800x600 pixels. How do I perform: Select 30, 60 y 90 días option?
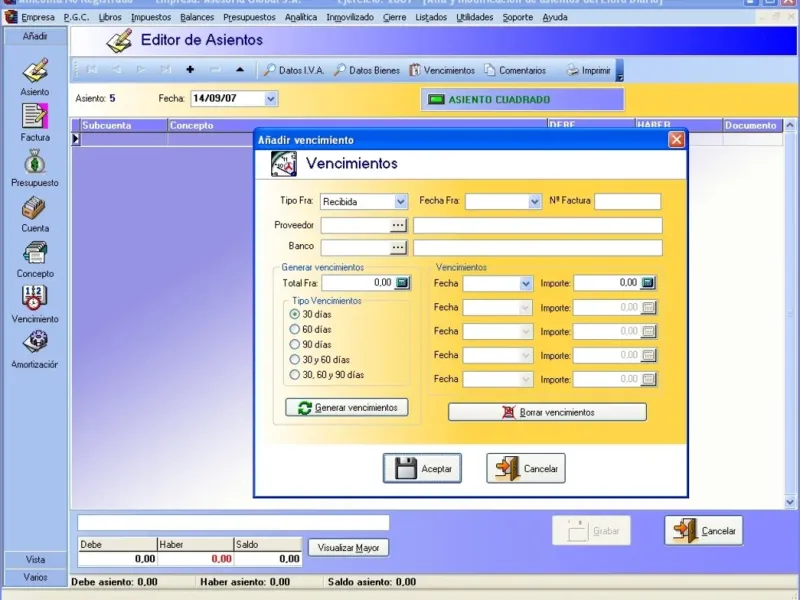tap(294, 375)
